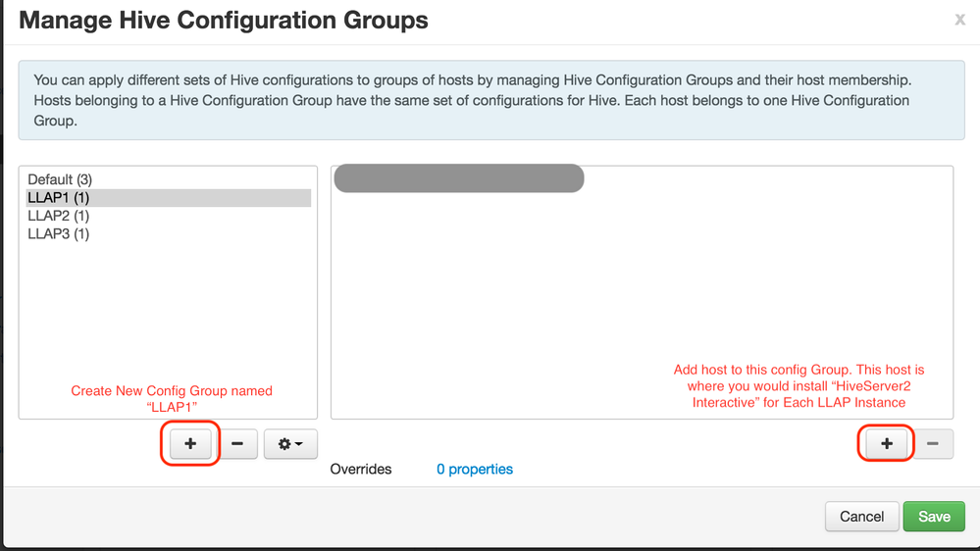Image resolution: width=980 pixels, height=551 pixels.
Task: Select the LLAP3 (1) group
Action: click(168, 234)
